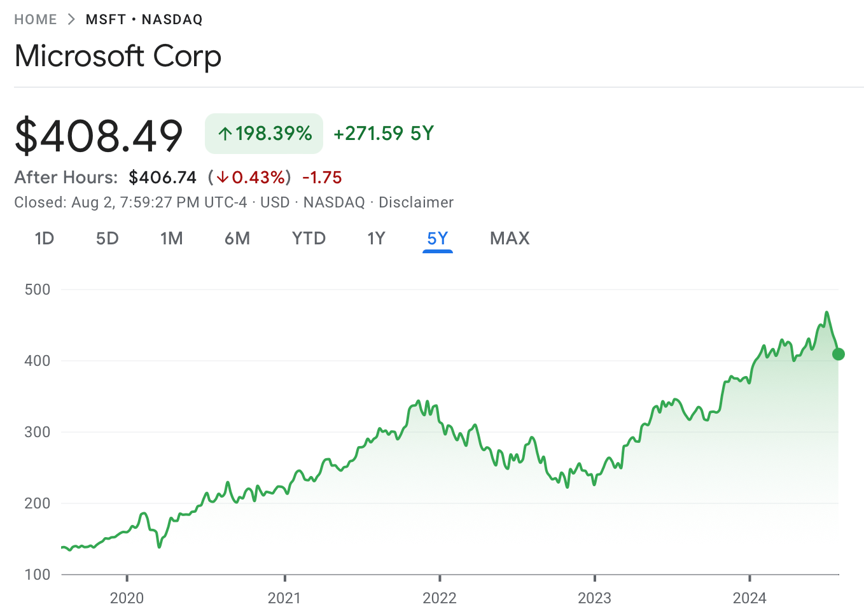Show the MAX range chart
Viewport: 864px width, 616px height.
510,239
